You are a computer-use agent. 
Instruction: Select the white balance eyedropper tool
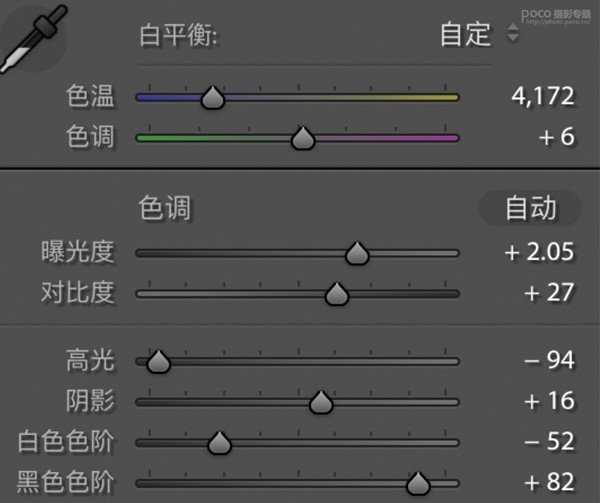tap(33, 37)
